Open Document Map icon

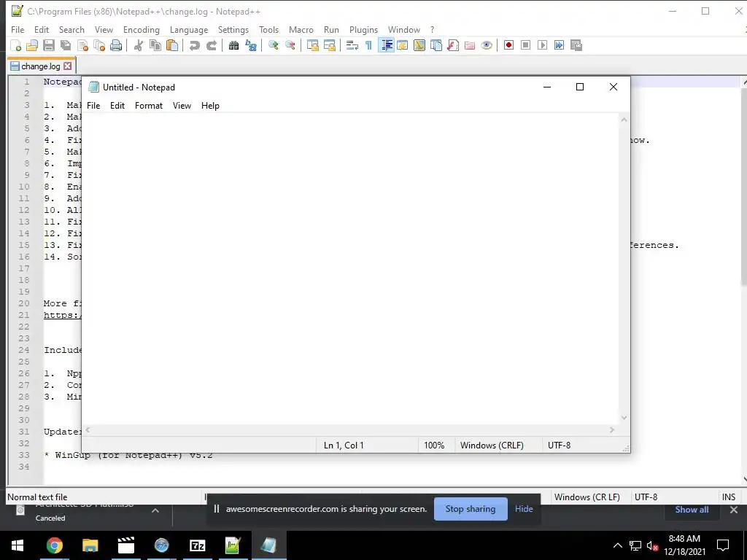[x=419, y=45]
